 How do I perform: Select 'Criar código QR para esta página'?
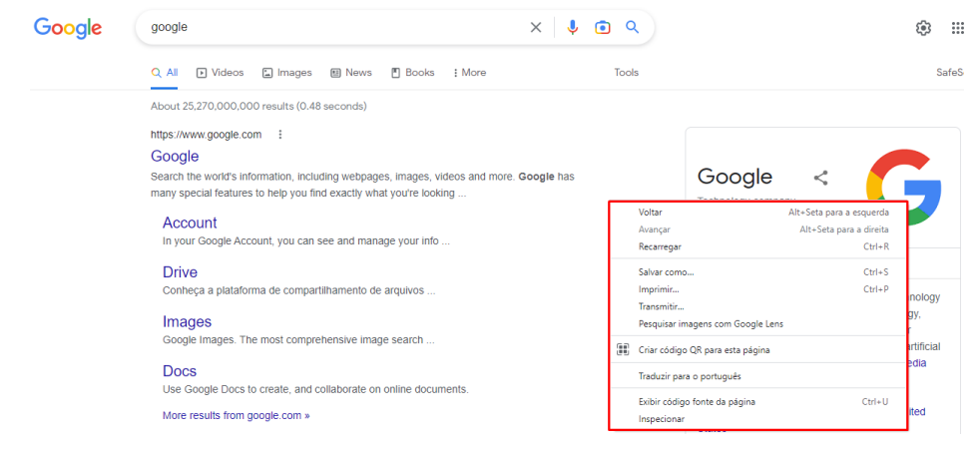pyautogui.click(x=758, y=350)
